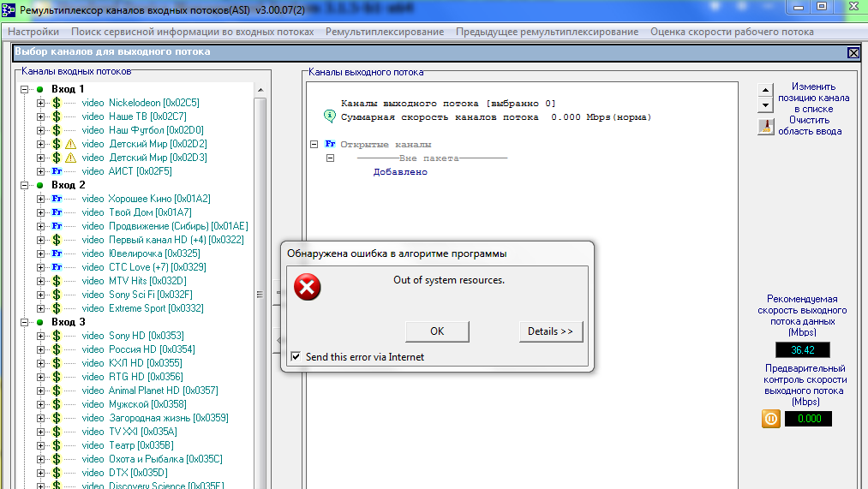The image size is (868, 489).
Task: Click Details >> button in error dialog
Action: point(551,331)
